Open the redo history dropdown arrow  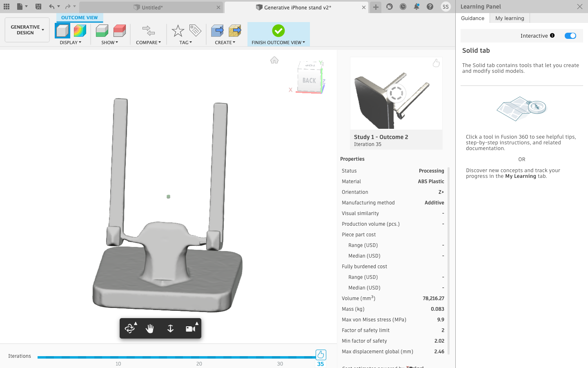[75, 7]
